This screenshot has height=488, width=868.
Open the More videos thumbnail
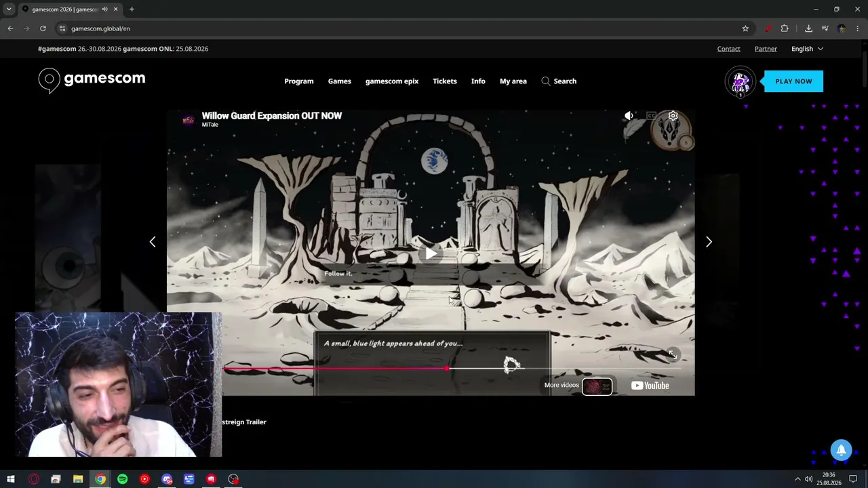click(x=597, y=386)
